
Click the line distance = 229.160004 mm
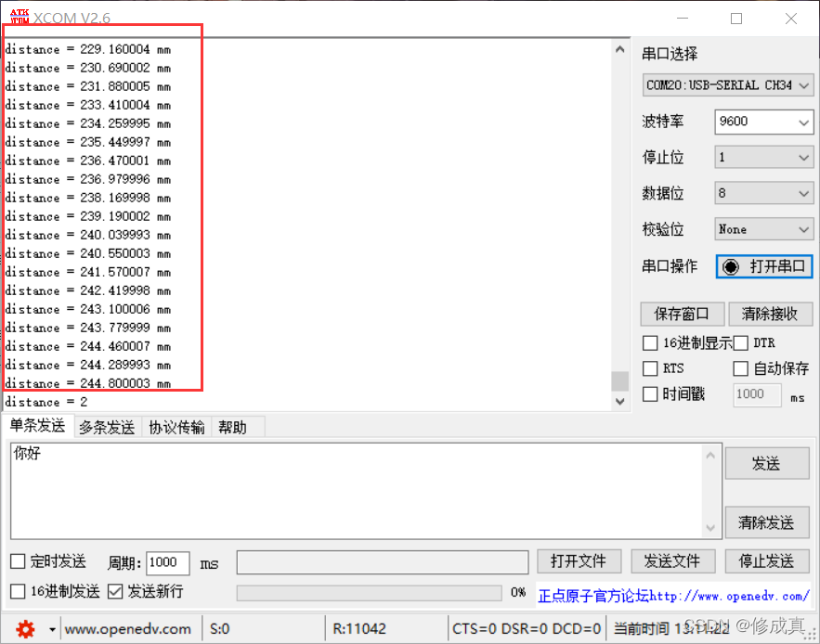[x=88, y=50]
